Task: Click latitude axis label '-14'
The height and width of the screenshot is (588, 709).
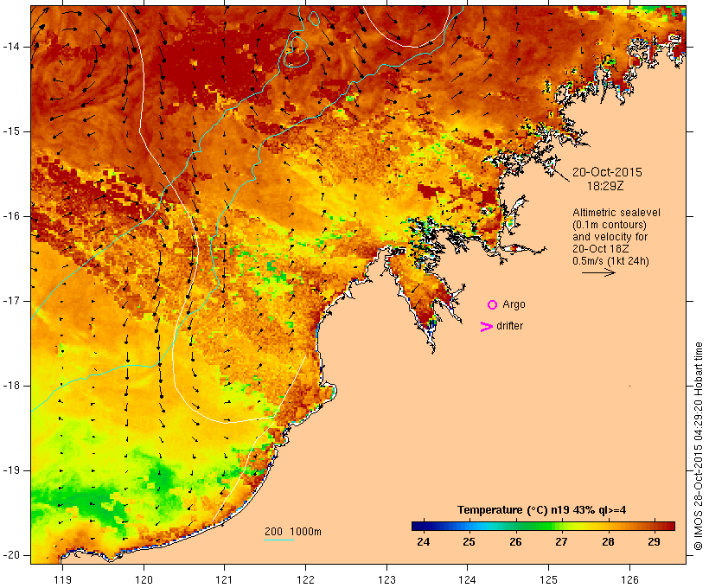Action: click(x=11, y=47)
